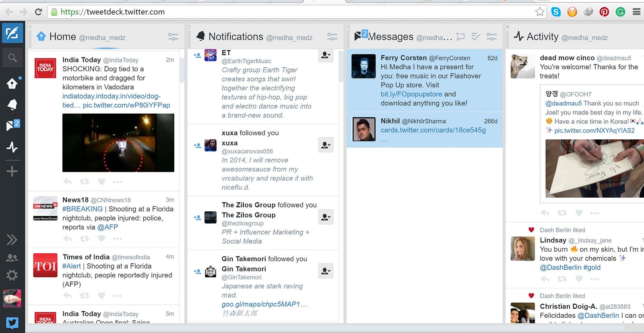The width and height of the screenshot is (644, 333).
Task: Open follow dropdown for Gin Takemori
Action: click(326, 271)
